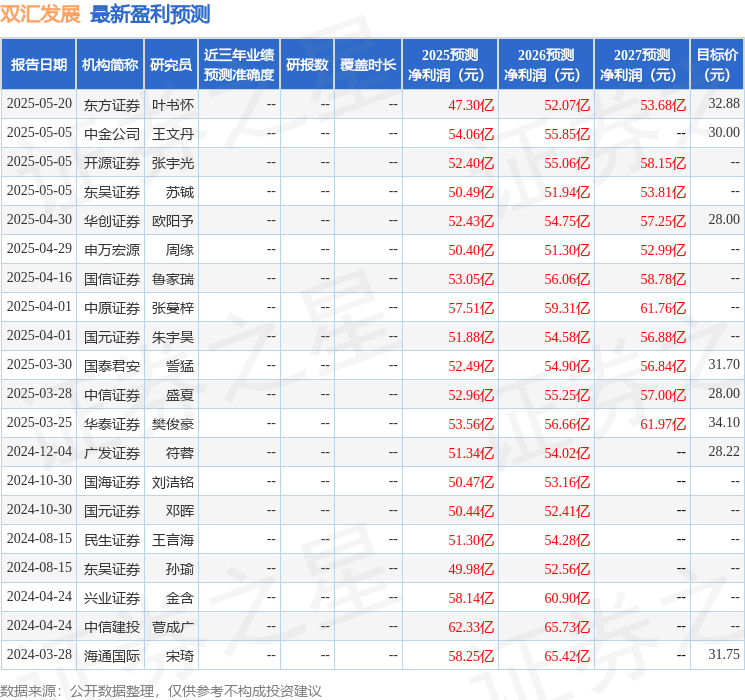Click analyst name 盛夏

click(x=180, y=395)
